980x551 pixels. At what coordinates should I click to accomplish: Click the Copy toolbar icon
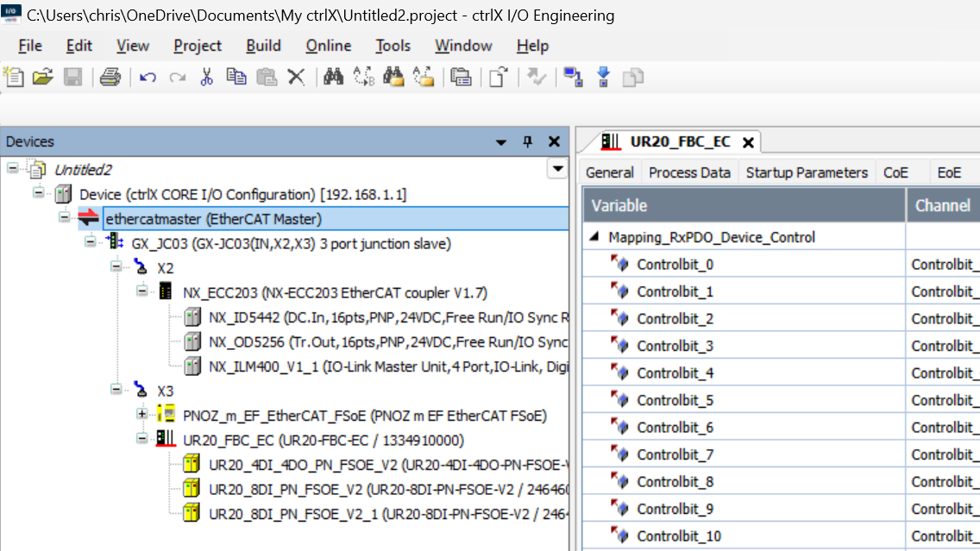(x=236, y=77)
